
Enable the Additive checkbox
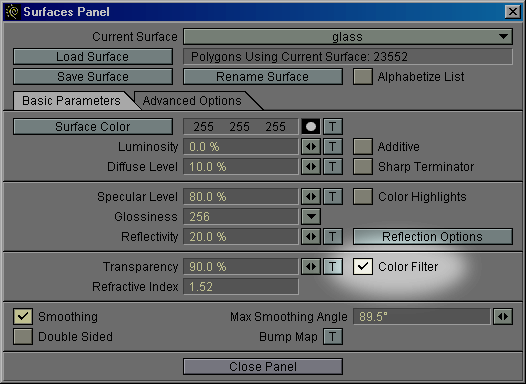coord(363,147)
